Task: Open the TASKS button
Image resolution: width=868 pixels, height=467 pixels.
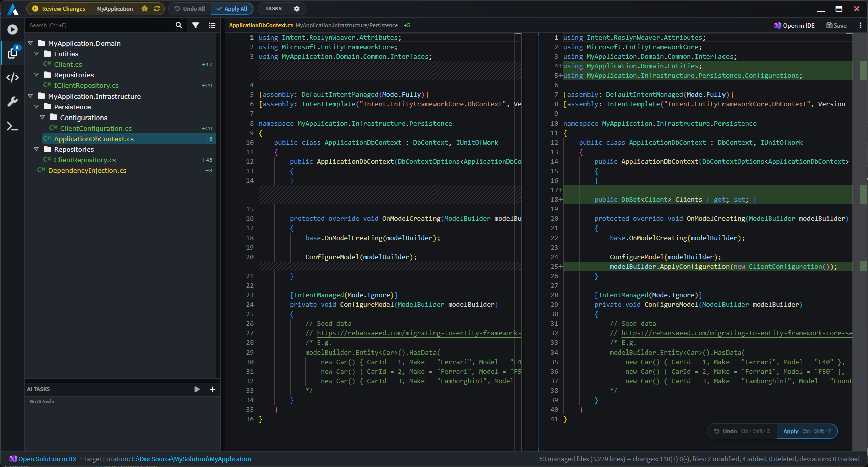Action: tap(273, 9)
